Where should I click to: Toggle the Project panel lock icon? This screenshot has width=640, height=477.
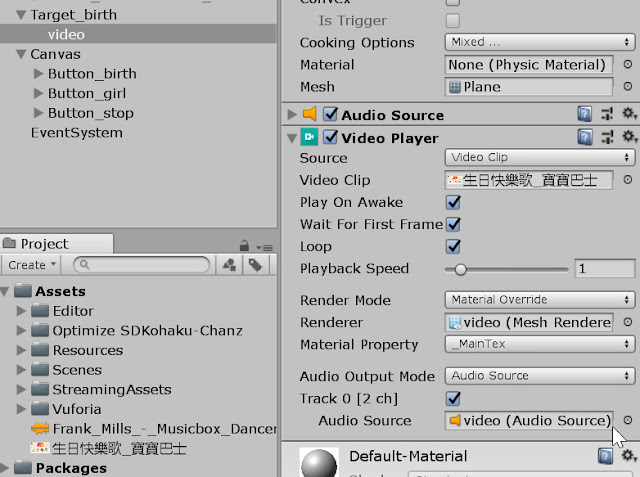pyautogui.click(x=244, y=246)
